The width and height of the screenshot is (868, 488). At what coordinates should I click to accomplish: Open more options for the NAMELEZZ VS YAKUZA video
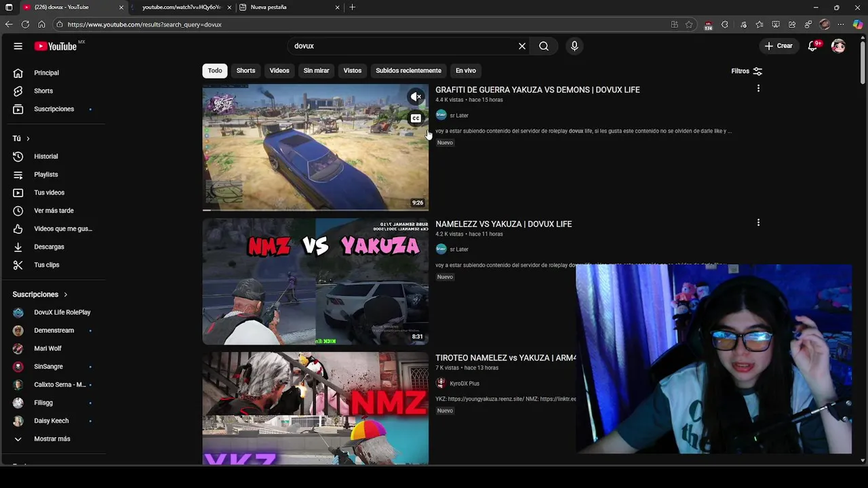coord(758,222)
